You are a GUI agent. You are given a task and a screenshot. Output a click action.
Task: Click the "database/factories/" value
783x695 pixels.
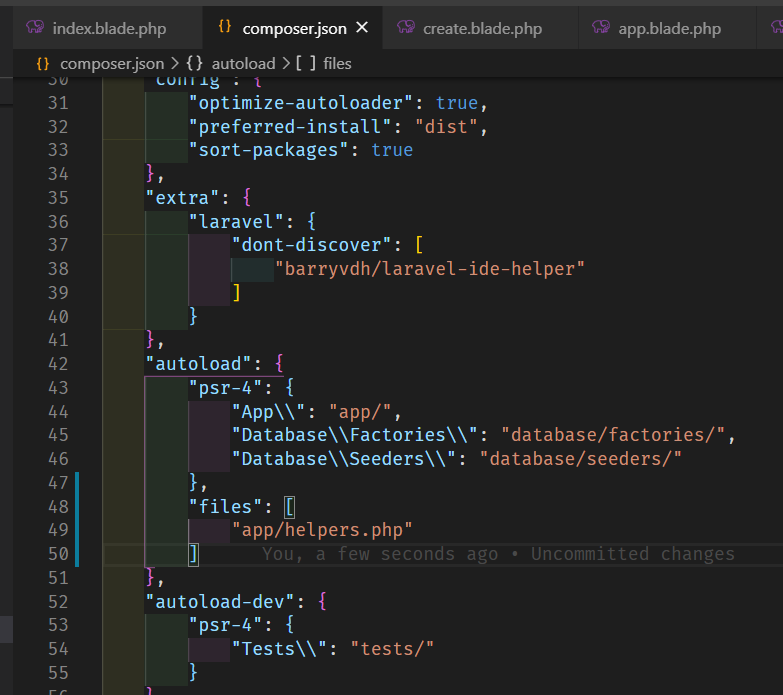click(613, 435)
